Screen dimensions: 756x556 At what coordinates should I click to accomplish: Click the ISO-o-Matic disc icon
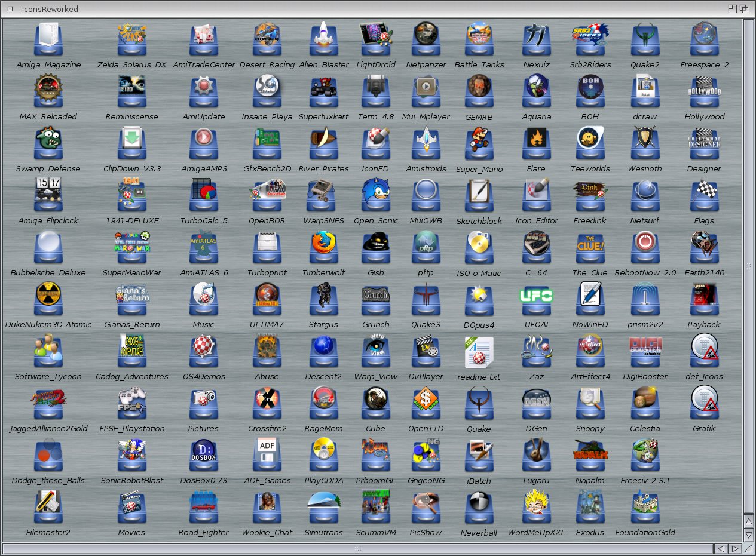(x=479, y=248)
